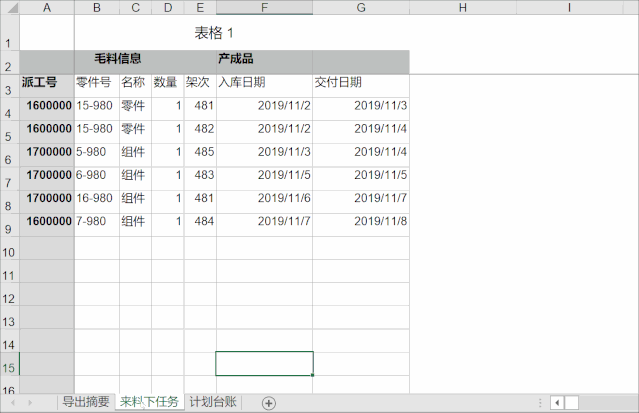This screenshot has height=413, width=639.
Task: Select row 3 header
Action: tap(10, 86)
